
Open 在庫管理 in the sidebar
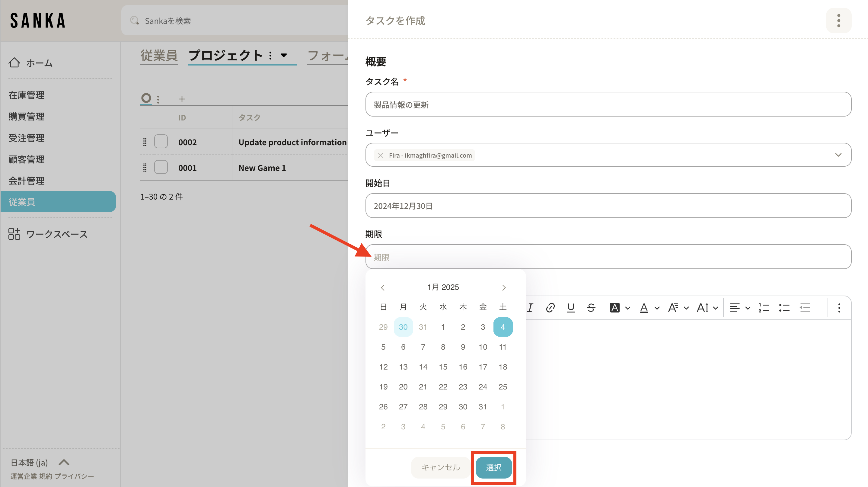(26, 95)
